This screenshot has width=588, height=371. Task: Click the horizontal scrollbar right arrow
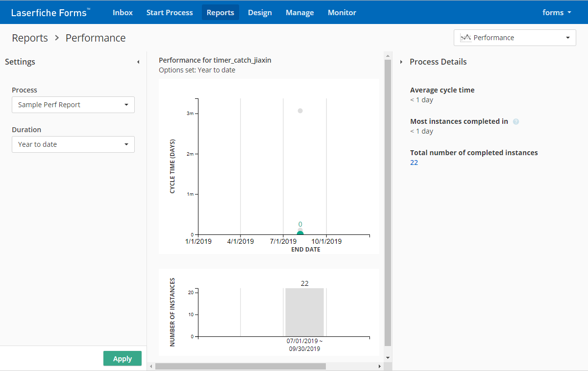(x=379, y=366)
